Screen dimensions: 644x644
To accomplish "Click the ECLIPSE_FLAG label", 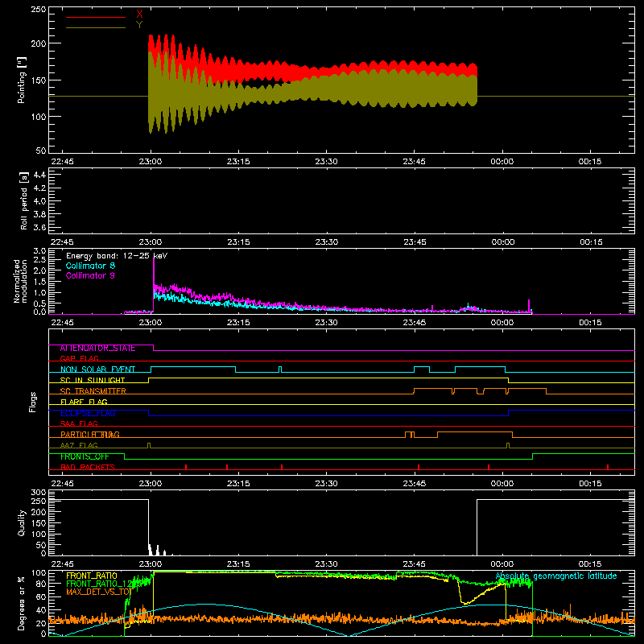I will click(88, 413).
